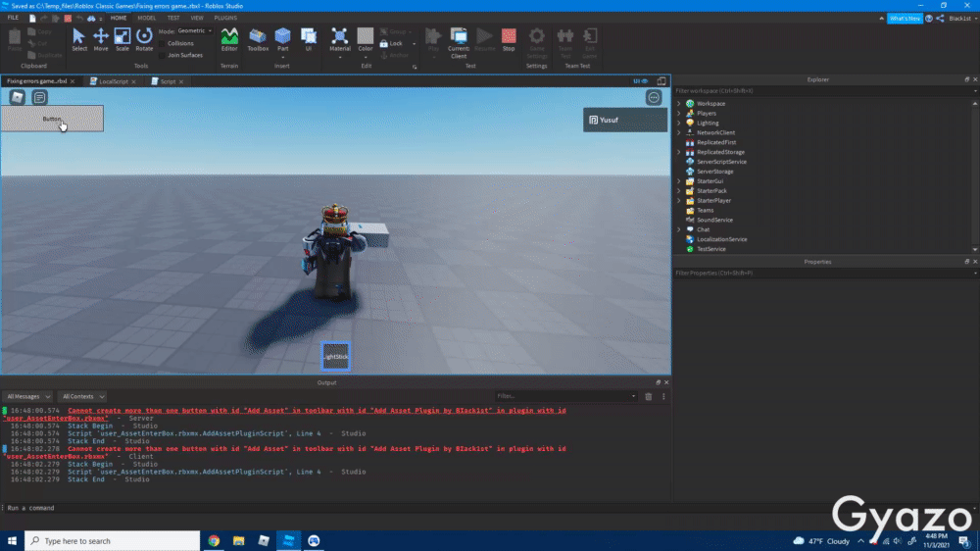Open the FILE menu

(x=13, y=18)
